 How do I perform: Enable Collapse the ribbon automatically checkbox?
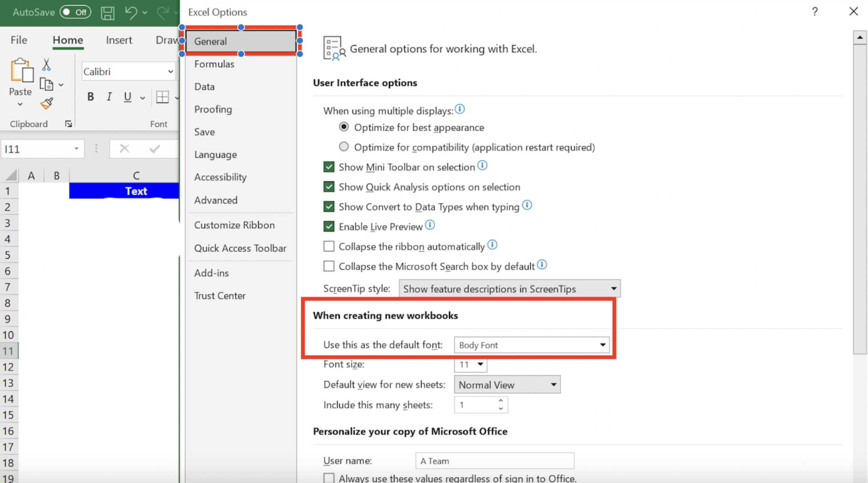329,246
